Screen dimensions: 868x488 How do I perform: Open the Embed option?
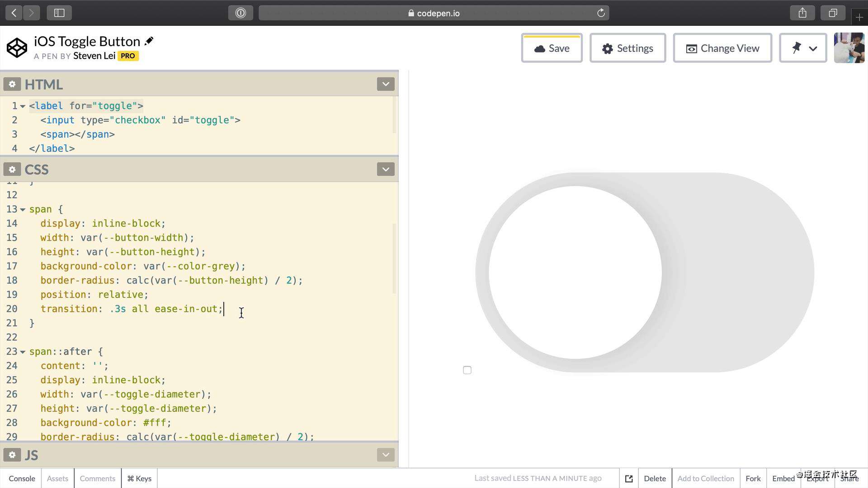[x=783, y=479]
